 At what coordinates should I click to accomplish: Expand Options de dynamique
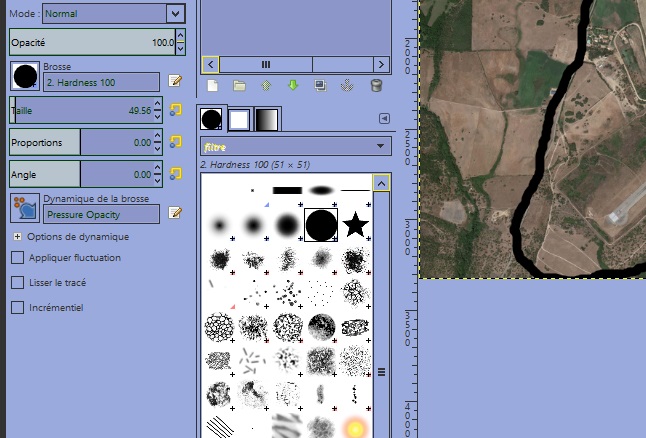17,237
